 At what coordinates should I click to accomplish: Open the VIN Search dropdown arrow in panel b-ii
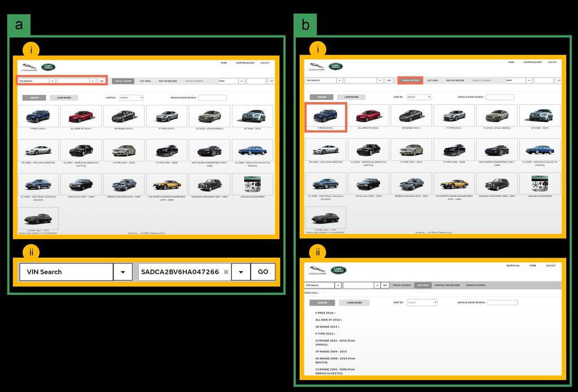click(x=338, y=285)
